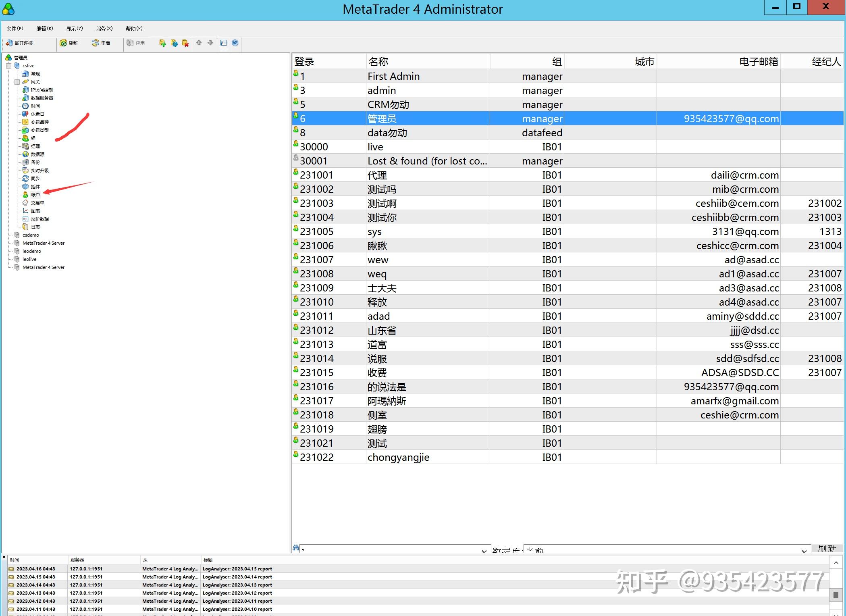This screenshot has width=846, height=616.
Task: Collapse the cslive server tree node
Action: 9,66
